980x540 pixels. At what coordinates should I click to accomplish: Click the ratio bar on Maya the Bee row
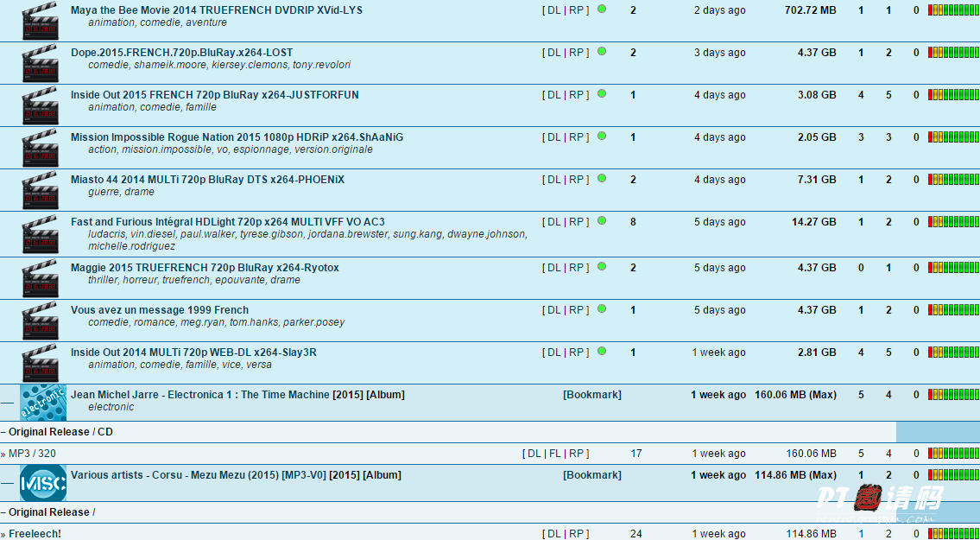pos(953,10)
